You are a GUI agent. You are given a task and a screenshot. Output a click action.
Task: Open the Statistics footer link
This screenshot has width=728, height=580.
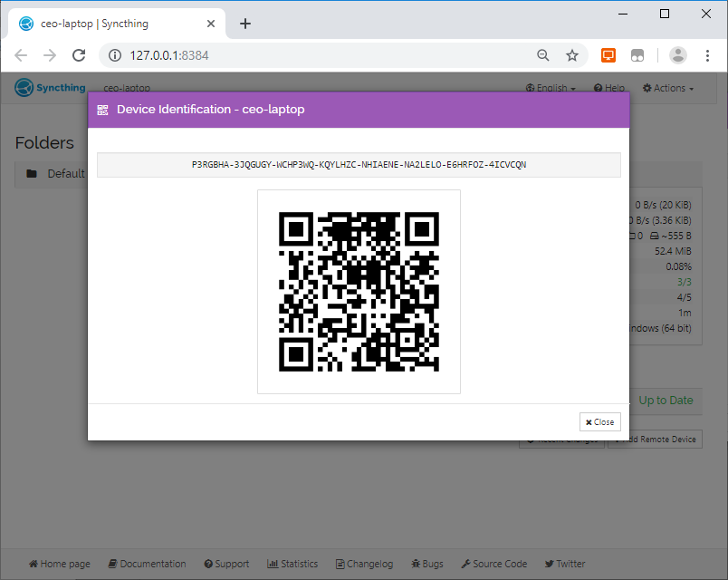(292, 564)
